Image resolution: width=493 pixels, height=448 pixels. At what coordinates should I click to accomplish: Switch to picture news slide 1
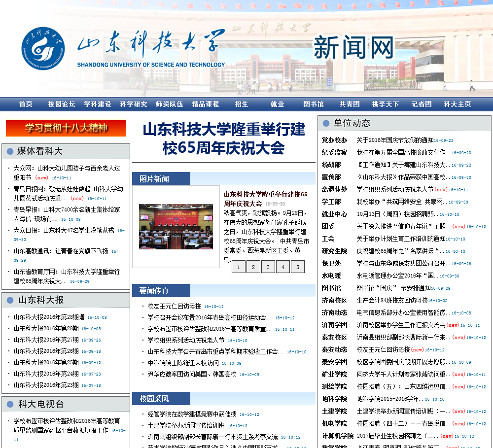tap(239, 267)
